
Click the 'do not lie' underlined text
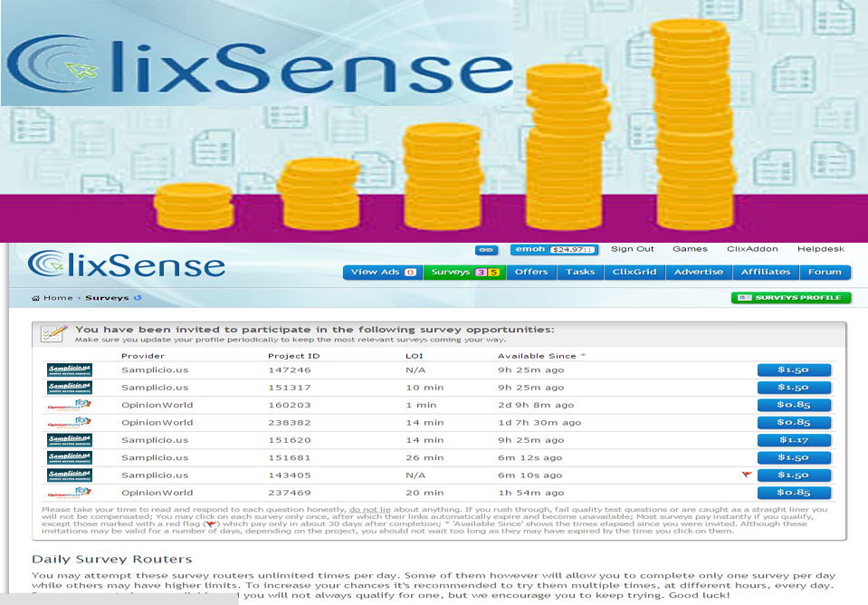370,509
